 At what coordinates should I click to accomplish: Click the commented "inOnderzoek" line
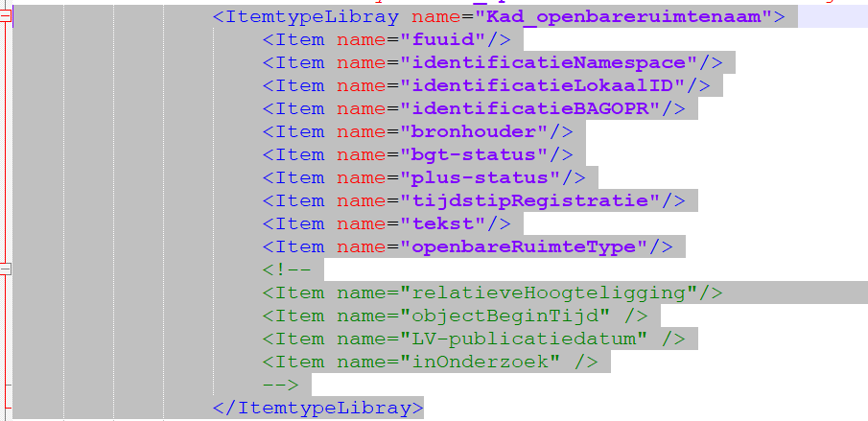point(430,362)
